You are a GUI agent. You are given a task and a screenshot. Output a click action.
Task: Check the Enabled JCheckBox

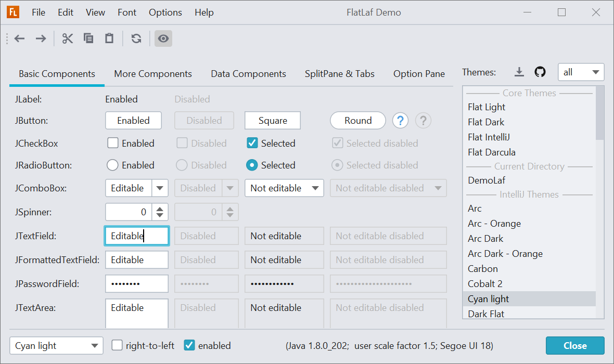pos(113,143)
